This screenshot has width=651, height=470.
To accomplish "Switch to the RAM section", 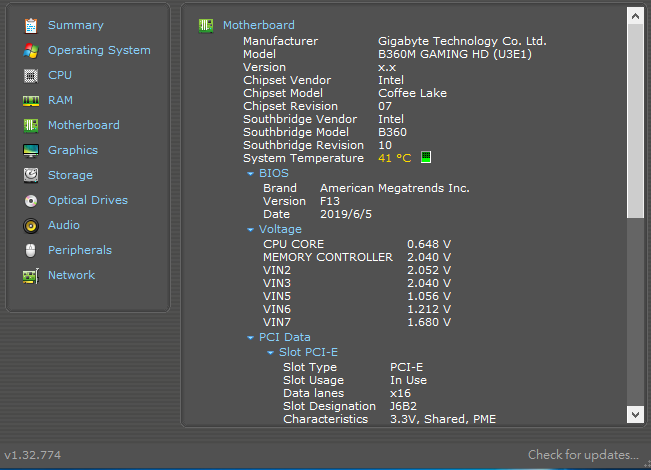I will (x=60, y=100).
